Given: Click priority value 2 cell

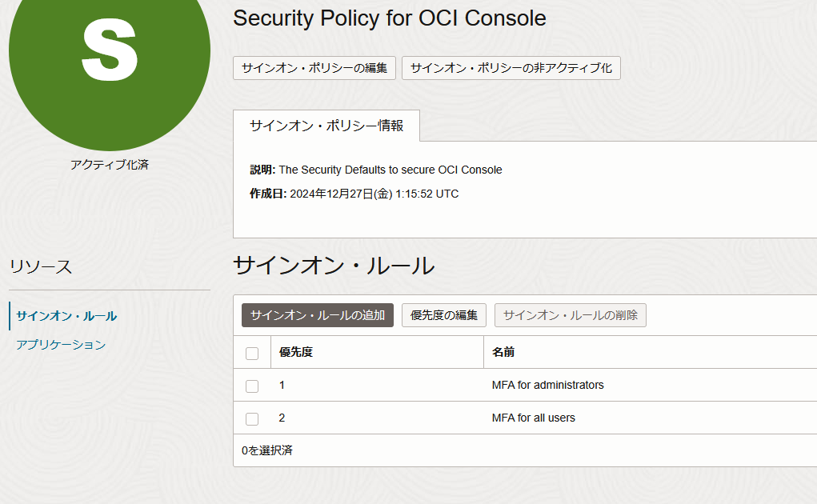Looking at the screenshot, I should click(x=282, y=418).
